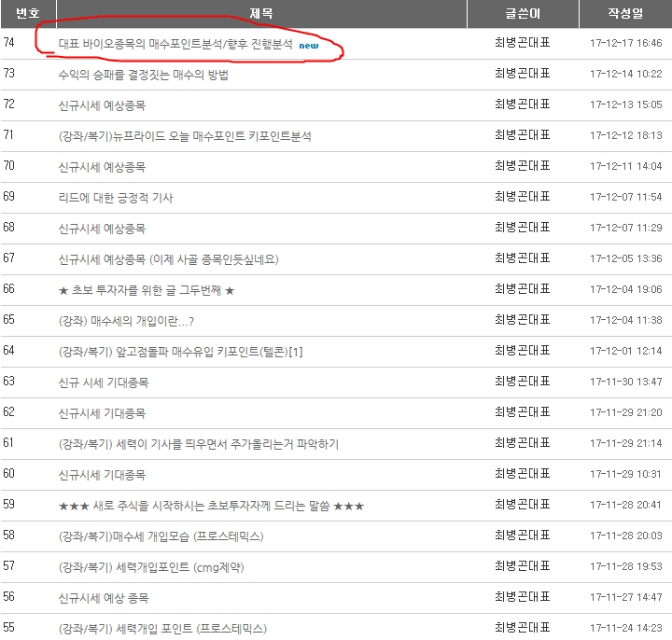Click the '번호' column header

[x=28, y=14]
